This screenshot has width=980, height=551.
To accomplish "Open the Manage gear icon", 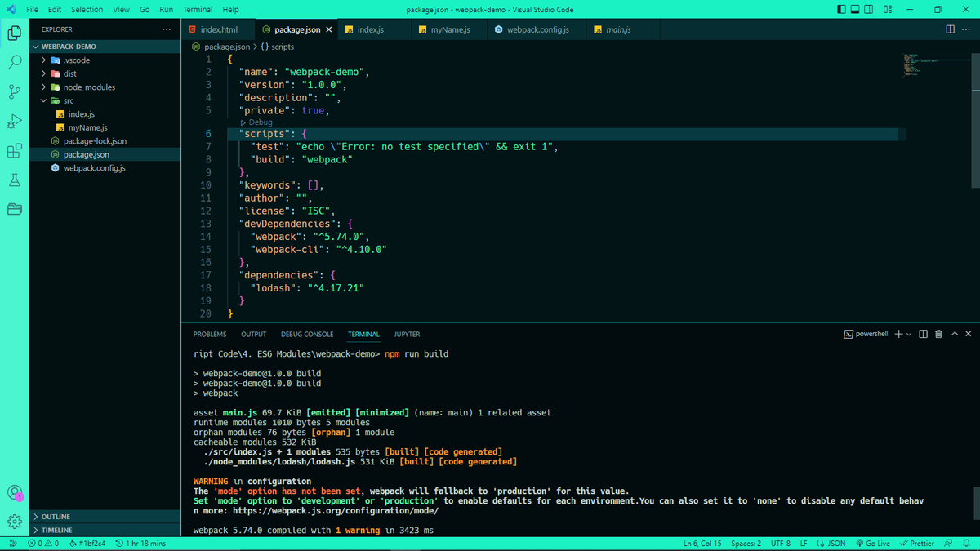I will pyautogui.click(x=14, y=522).
